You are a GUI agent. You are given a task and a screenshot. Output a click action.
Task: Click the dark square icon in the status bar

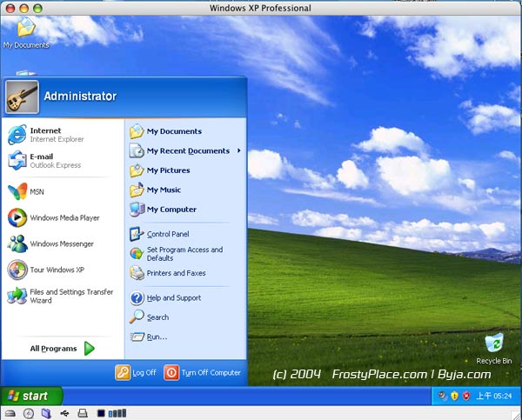(101, 413)
